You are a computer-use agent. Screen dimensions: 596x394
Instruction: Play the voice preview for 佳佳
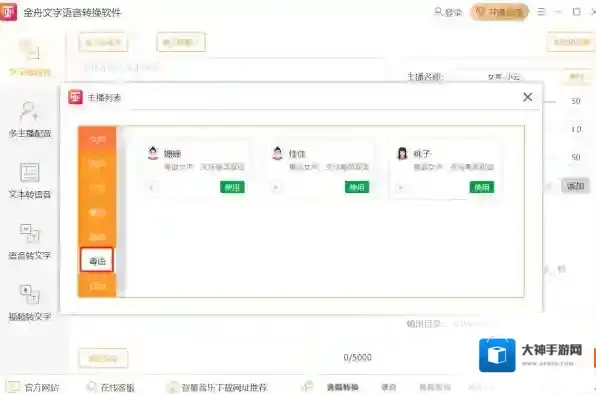pos(276,187)
